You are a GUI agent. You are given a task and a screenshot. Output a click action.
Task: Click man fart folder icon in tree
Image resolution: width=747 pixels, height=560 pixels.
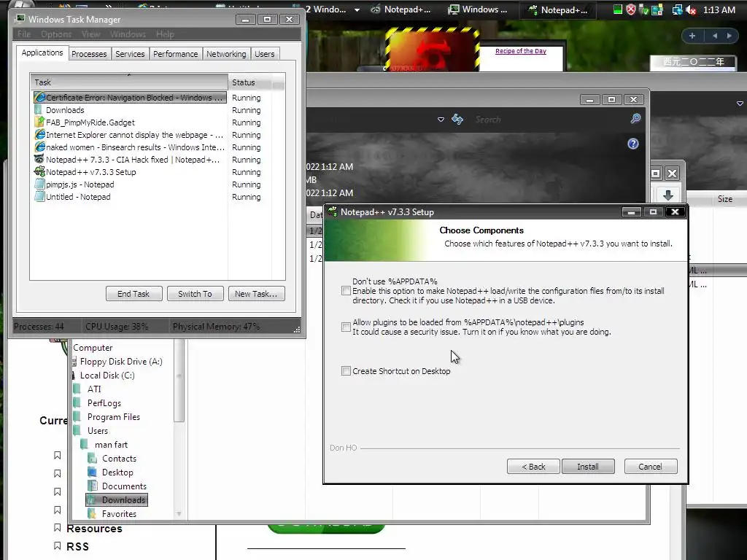tap(85, 444)
